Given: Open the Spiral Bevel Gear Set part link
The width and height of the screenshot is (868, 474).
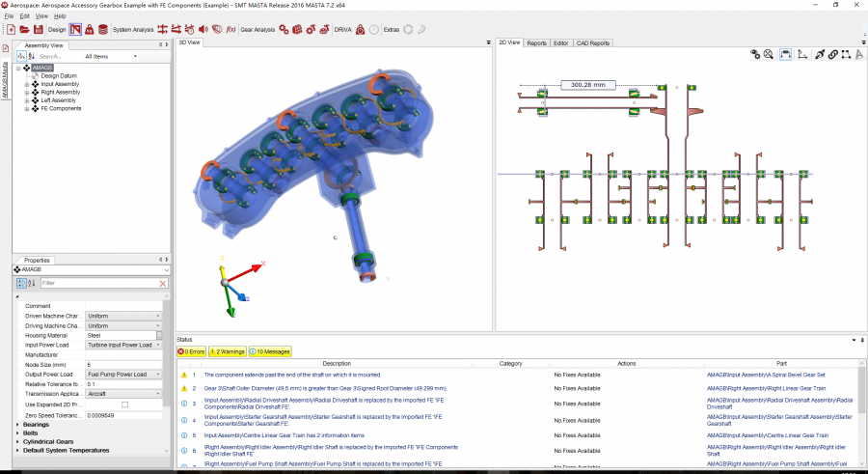Looking at the screenshot, I should click(766, 375).
